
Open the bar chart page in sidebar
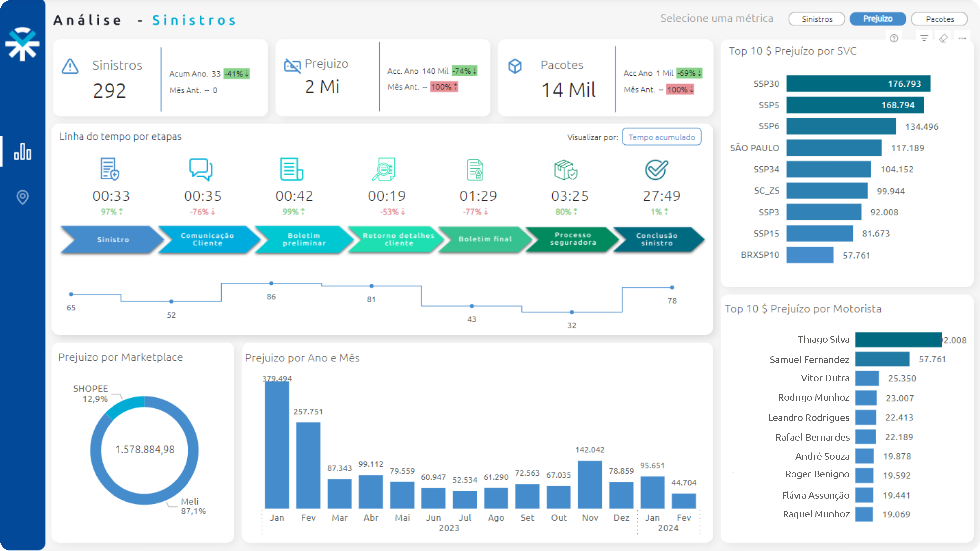pos(23,152)
